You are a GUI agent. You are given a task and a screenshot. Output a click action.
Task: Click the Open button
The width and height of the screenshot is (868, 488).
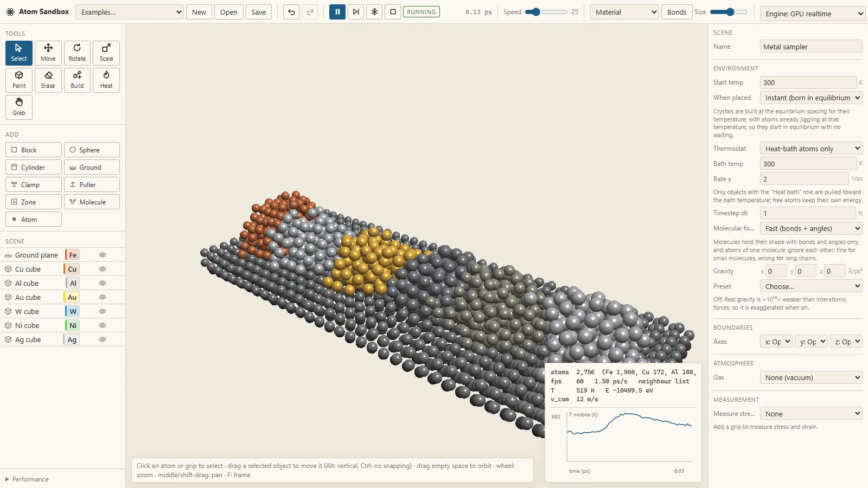[x=229, y=12]
